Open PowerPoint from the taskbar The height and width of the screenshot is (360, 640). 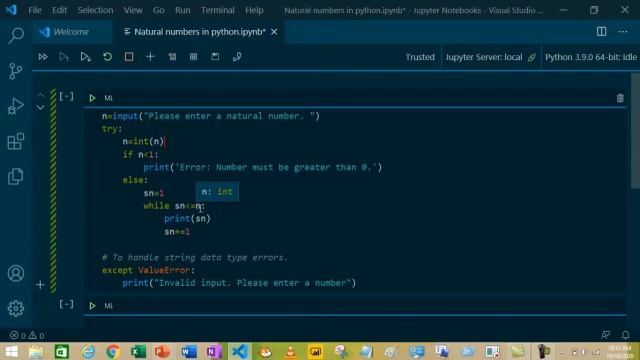pos(163,351)
